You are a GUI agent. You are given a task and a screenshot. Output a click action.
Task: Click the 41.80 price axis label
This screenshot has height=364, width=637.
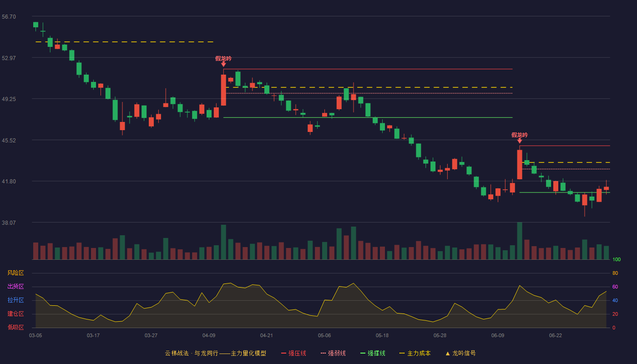coord(9,182)
